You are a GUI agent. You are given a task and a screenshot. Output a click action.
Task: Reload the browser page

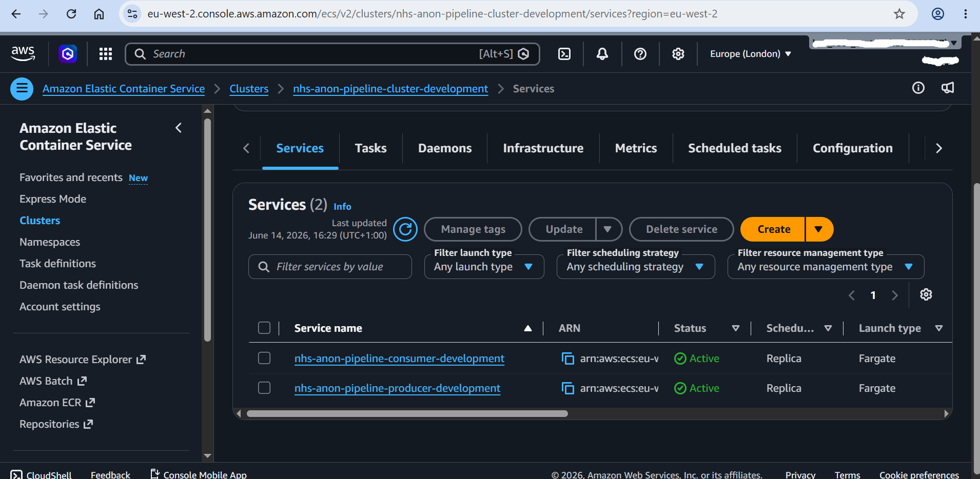pyautogui.click(x=71, y=14)
